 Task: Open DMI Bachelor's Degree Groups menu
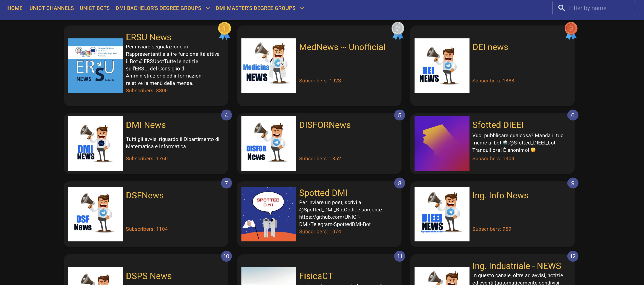pyautogui.click(x=158, y=8)
